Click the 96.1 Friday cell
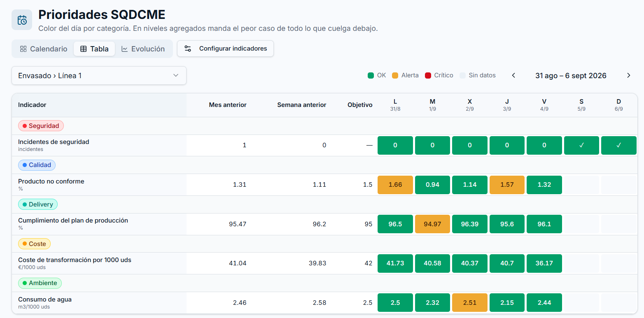This screenshot has height=318, width=644. (544, 224)
